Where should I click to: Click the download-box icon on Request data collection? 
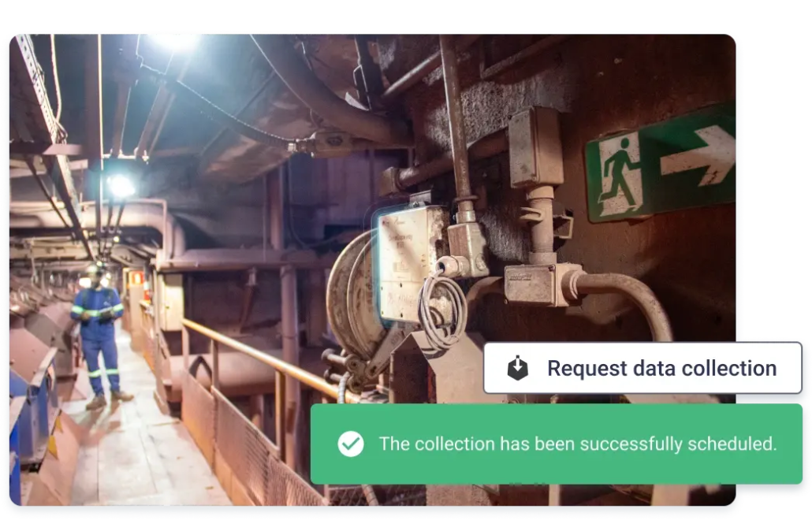[x=517, y=368]
